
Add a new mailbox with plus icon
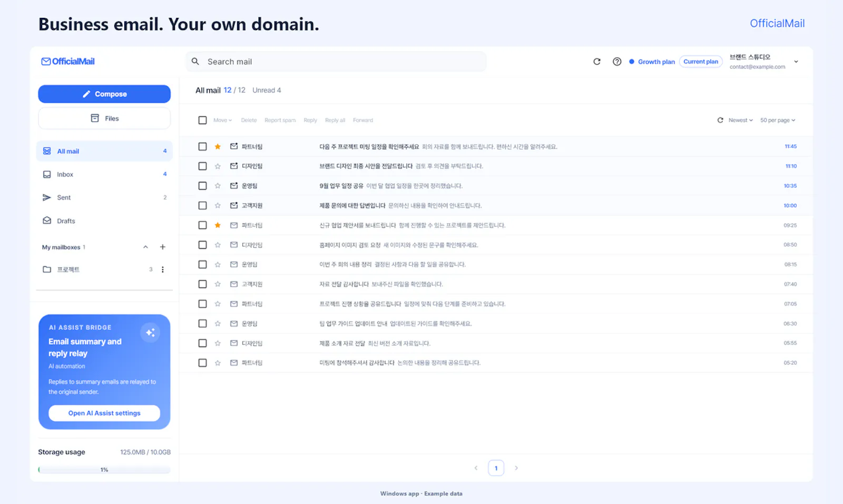[x=163, y=247]
